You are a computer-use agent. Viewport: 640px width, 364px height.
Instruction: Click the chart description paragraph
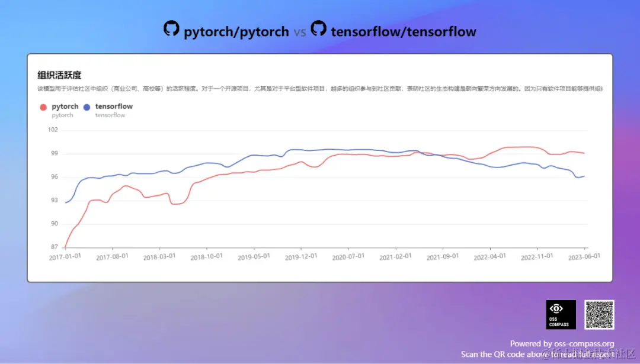(x=320, y=88)
